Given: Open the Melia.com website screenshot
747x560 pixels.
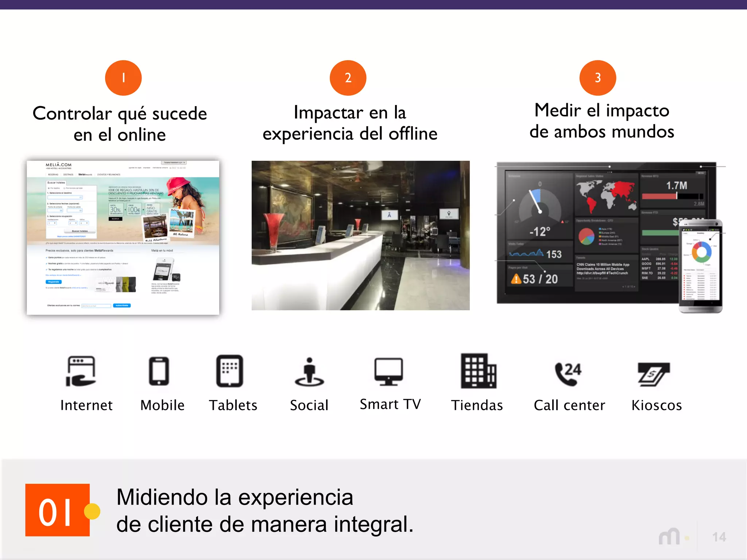Looking at the screenshot, I should 123,237.
